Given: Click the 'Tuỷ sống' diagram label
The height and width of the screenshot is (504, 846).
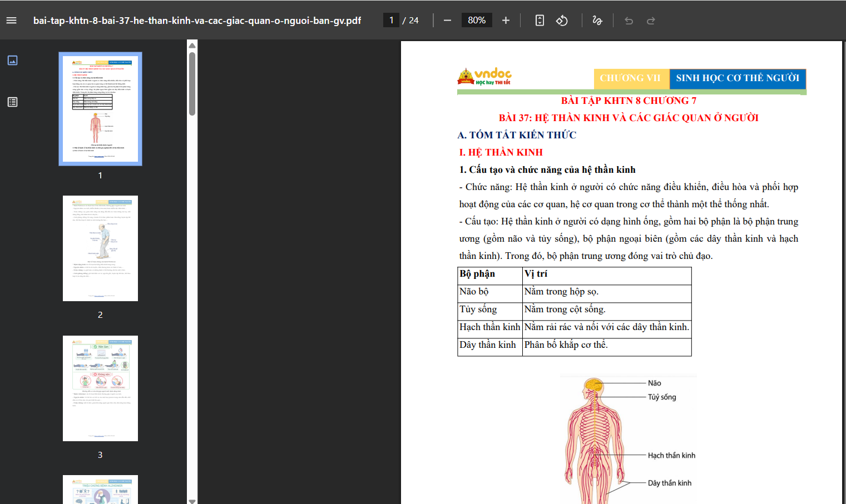Looking at the screenshot, I should (x=662, y=397).
